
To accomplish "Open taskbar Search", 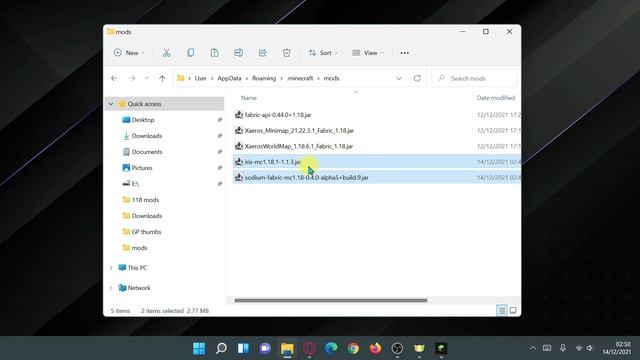I will pos(221,348).
